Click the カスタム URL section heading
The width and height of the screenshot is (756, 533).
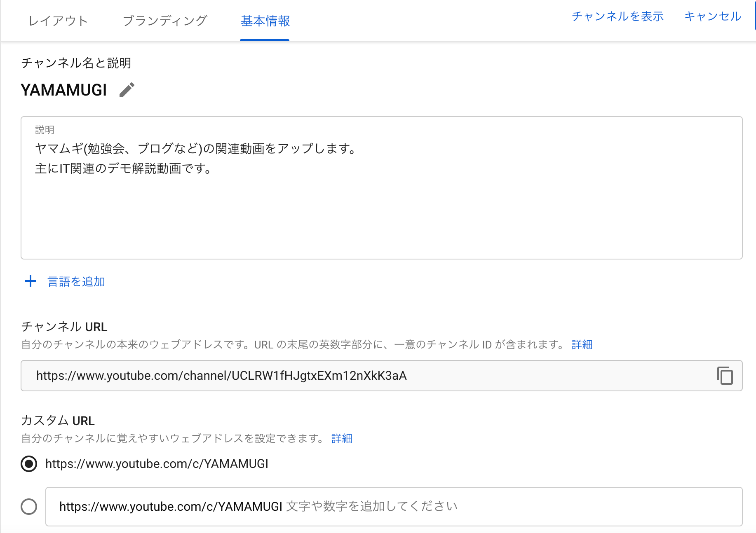pos(58,421)
